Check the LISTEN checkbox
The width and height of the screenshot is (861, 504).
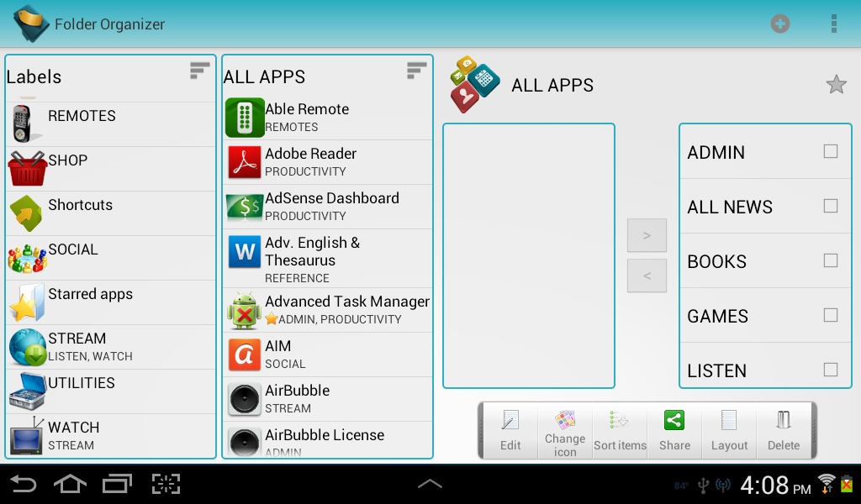(x=830, y=370)
